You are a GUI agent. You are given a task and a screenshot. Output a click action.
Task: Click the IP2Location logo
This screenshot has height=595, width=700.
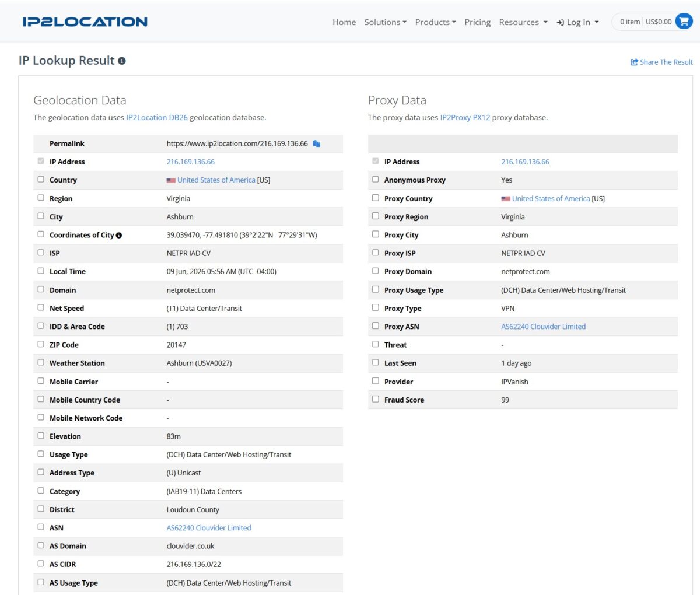click(85, 22)
